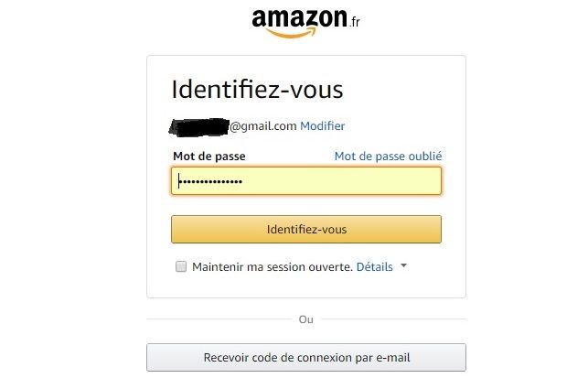Select Recevoir code de connexion par e-mail

pos(306,358)
